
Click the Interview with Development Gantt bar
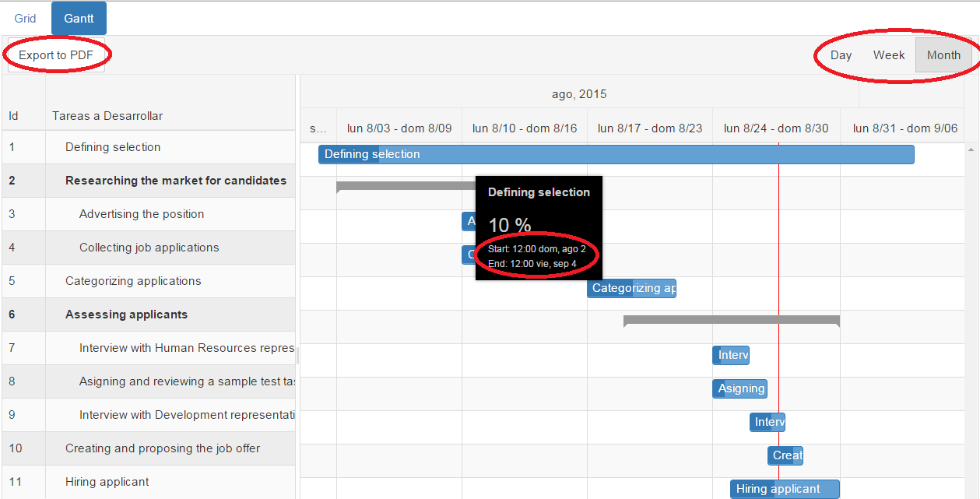coord(767,422)
